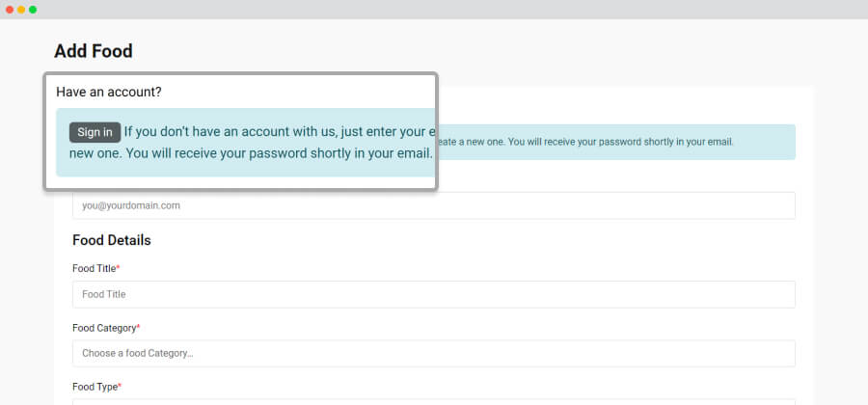Click the Add Food page heading
This screenshot has width=868, height=405.
tap(93, 51)
